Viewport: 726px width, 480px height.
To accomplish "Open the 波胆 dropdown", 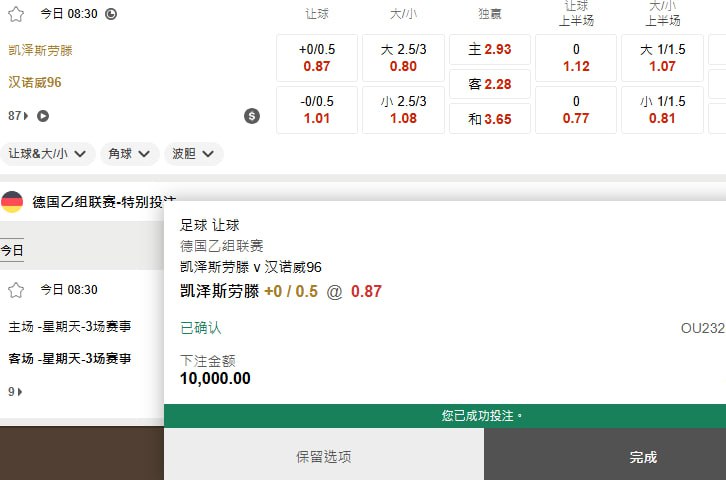I will [194, 154].
